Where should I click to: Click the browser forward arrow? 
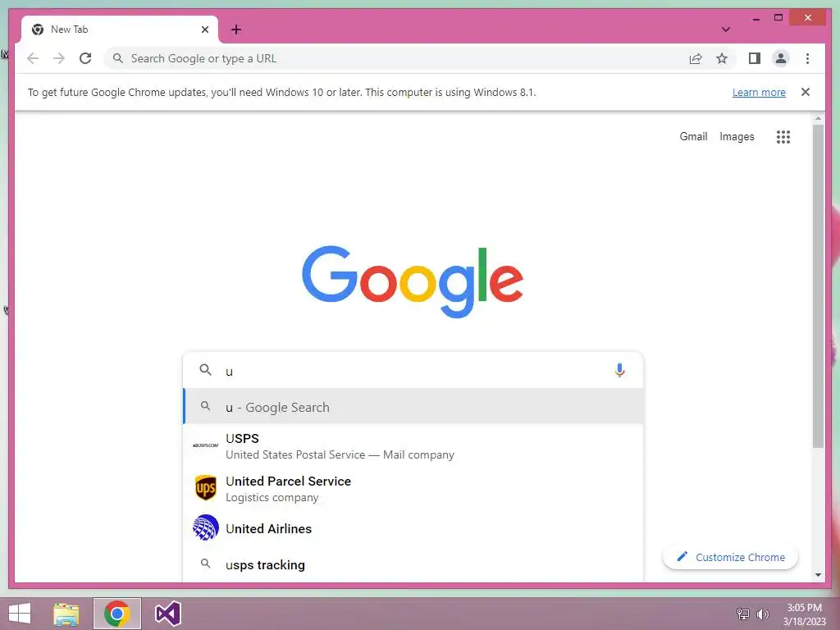click(x=59, y=58)
